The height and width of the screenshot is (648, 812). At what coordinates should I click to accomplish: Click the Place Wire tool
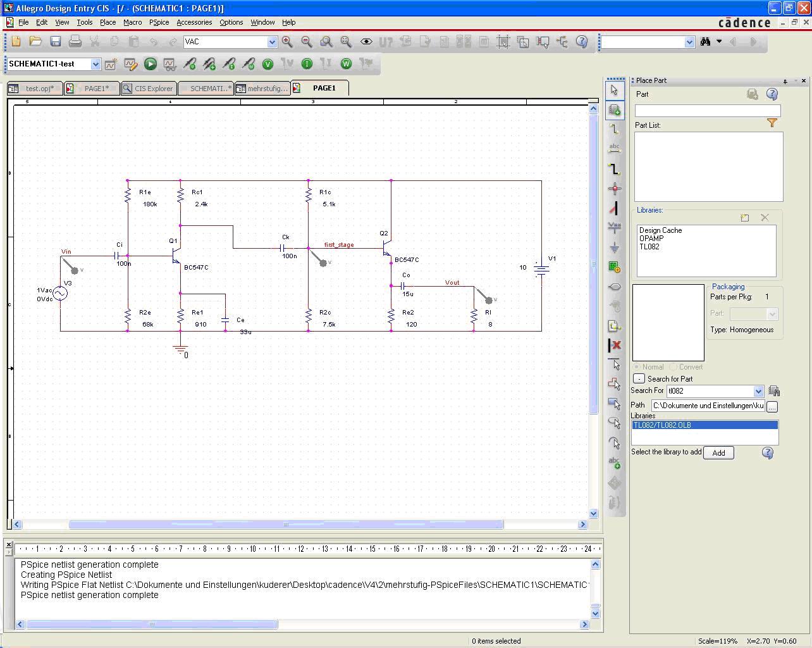(614, 129)
